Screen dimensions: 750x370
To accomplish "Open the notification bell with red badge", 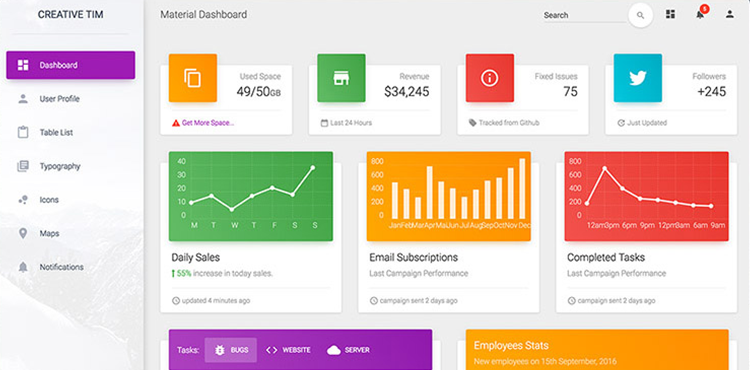I will pyautogui.click(x=701, y=13).
